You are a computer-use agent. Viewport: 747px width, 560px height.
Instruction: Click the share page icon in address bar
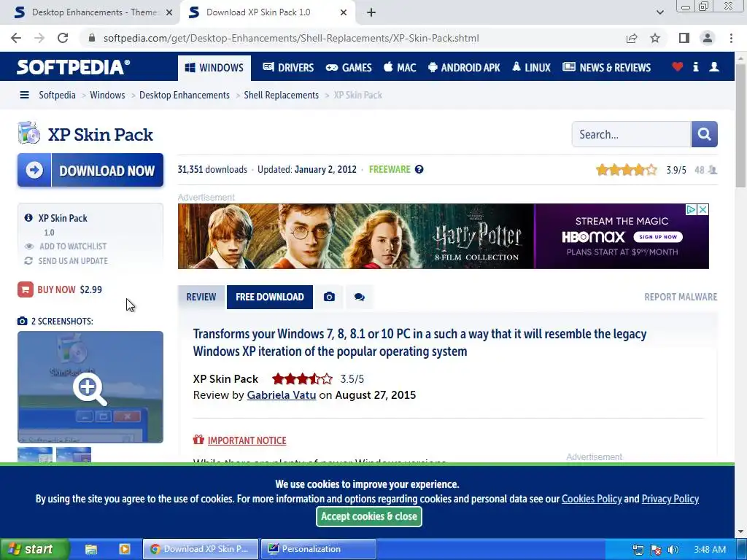pyautogui.click(x=632, y=38)
